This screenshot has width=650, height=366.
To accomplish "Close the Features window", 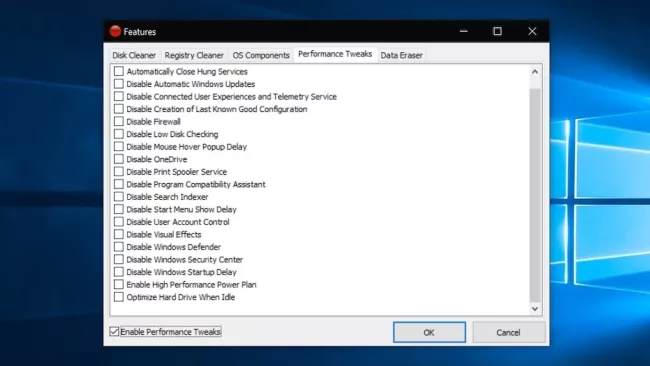I will click(532, 31).
